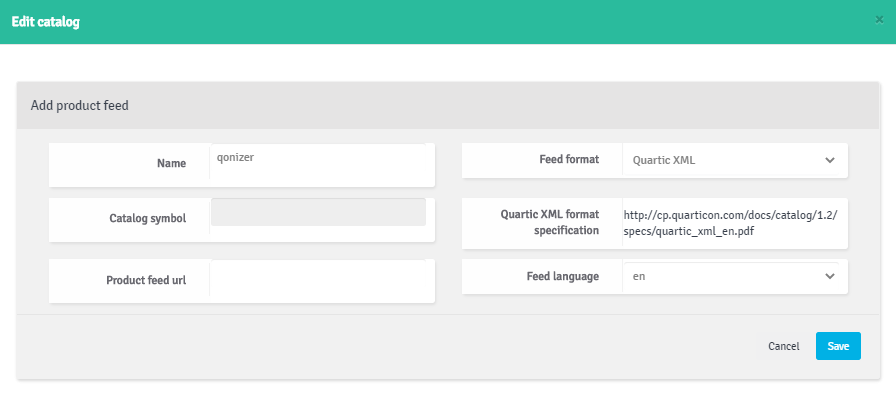Select the 'Quartic XML' value text

click(x=664, y=161)
